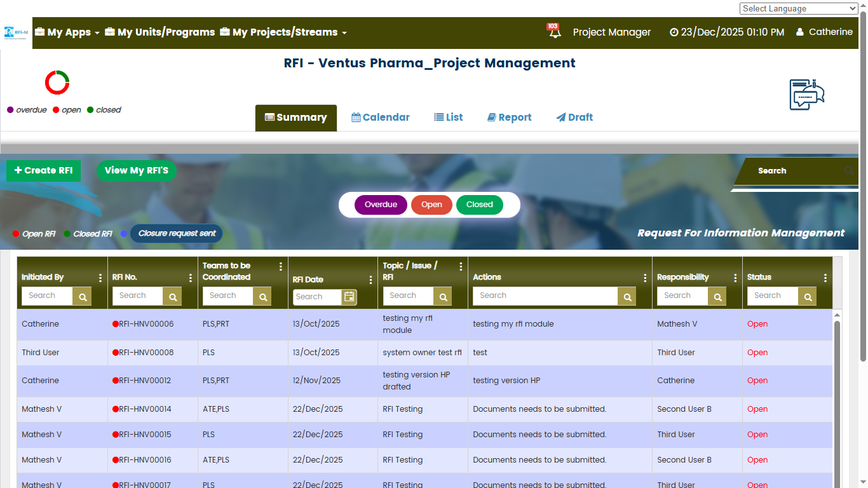This screenshot has height=488, width=868.
Task: Click the RFI chat document icon
Action: click(x=806, y=95)
